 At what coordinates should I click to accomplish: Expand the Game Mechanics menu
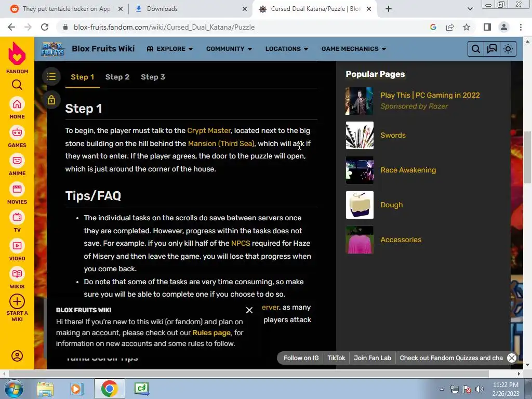pyautogui.click(x=353, y=49)
